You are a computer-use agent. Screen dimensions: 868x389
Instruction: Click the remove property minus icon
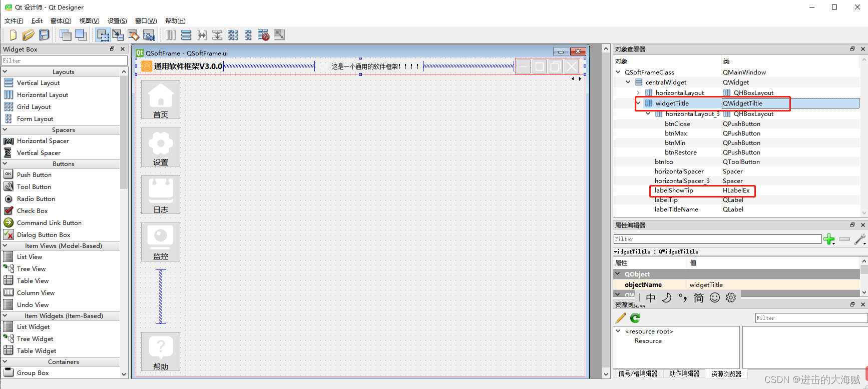844,239
